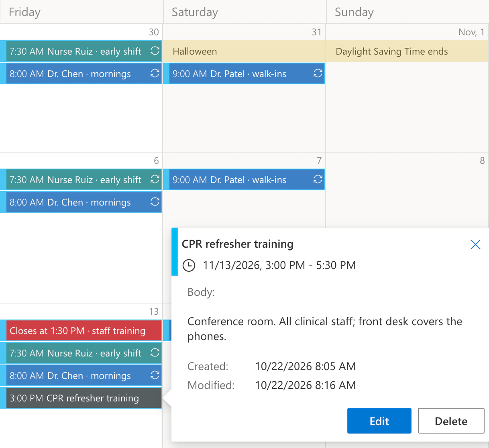Click the popup title CPR refresher training

click(x=238, y=244)
